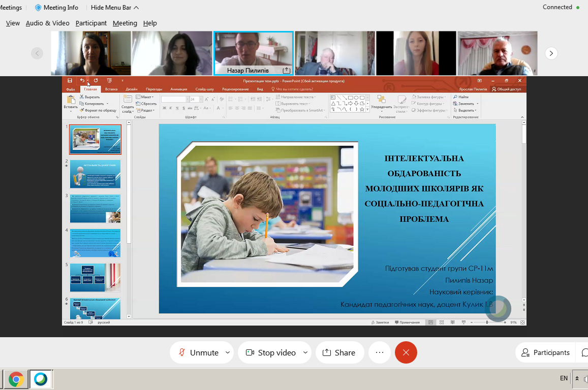Show previous videos with left arrow
The width and height of the screenshot is (588, 390).
[37, 53]
